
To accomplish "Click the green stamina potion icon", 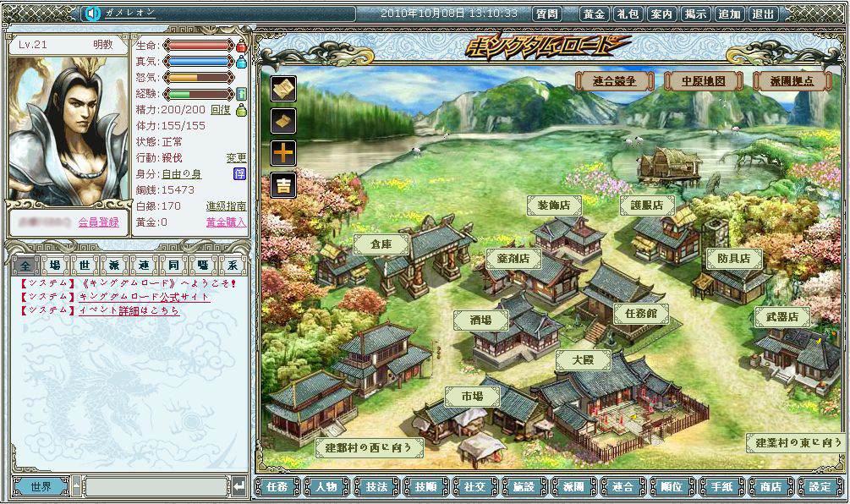I will point(241,110).
